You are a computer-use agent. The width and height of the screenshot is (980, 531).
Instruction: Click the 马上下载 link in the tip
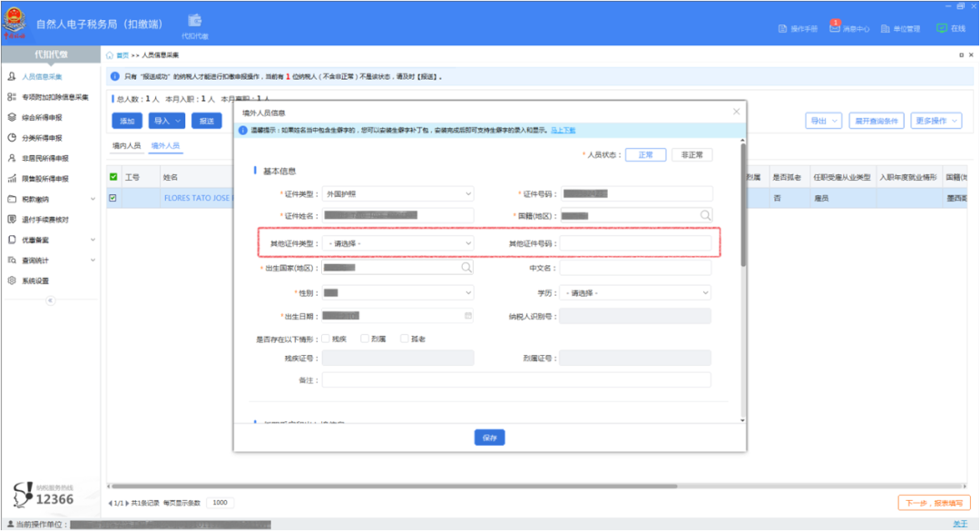click(x=563, y=130)
